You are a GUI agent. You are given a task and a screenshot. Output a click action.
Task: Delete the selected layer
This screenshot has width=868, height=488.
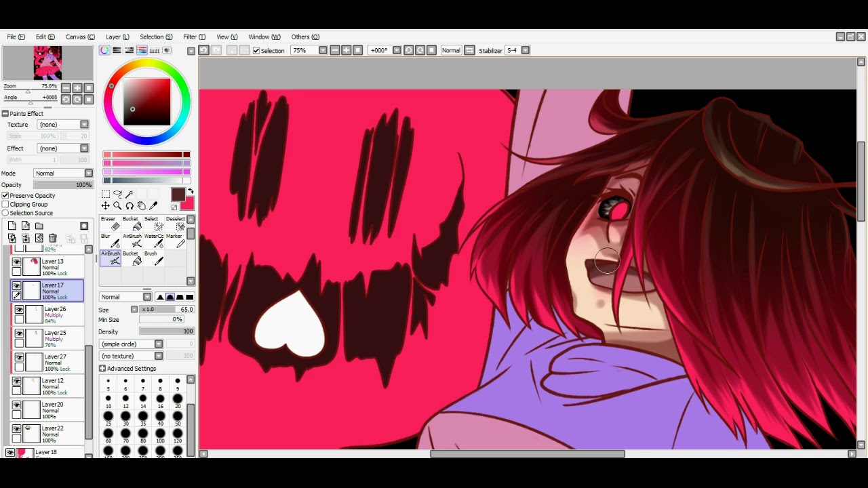(x=53, y=238)
